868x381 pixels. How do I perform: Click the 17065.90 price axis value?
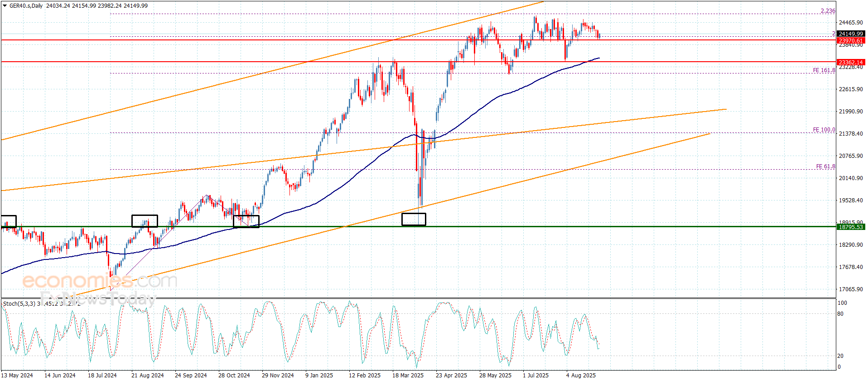(x=851, y=289)
